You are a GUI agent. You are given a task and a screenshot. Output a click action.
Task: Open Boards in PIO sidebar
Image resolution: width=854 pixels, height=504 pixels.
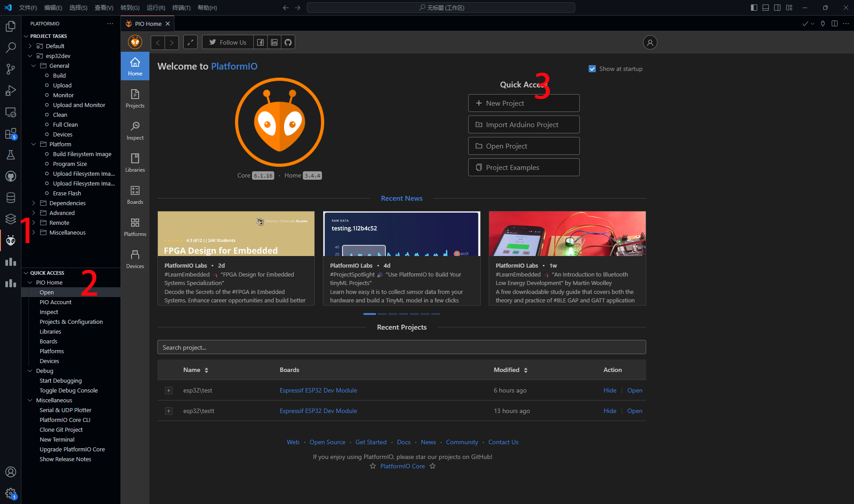[x=135, y=194]
